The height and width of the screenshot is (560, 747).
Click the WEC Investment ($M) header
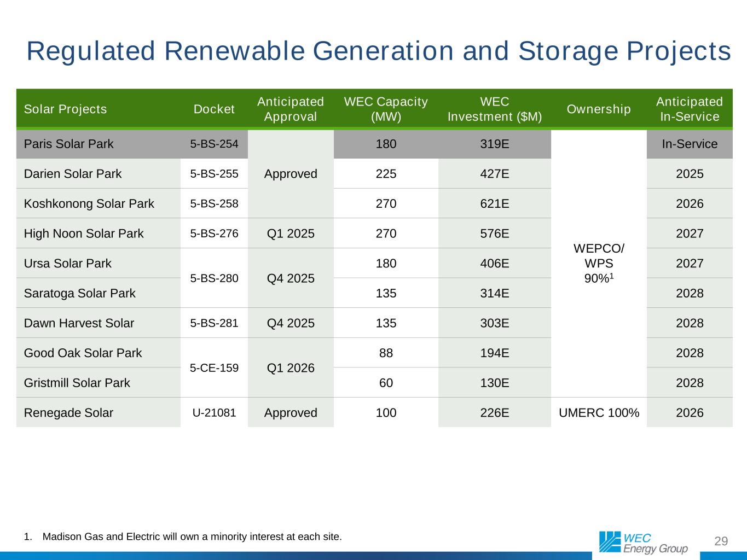pyautogui.click(x=495, y=109)
